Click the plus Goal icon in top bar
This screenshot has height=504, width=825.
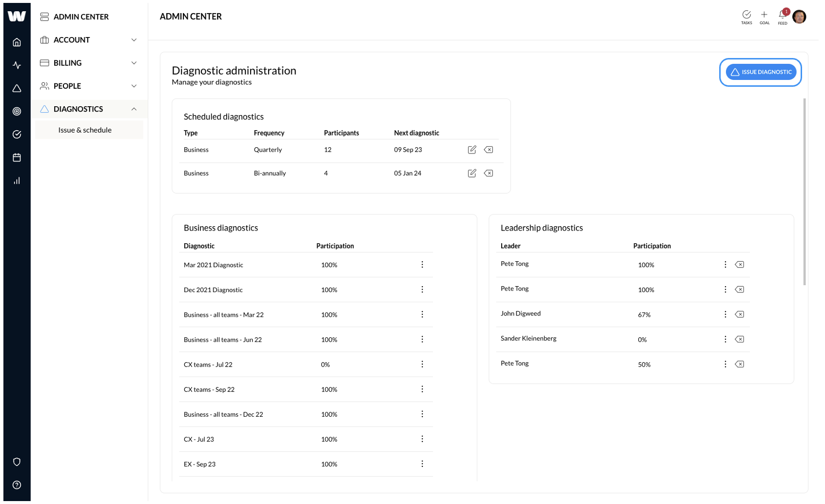click(764, 17)
